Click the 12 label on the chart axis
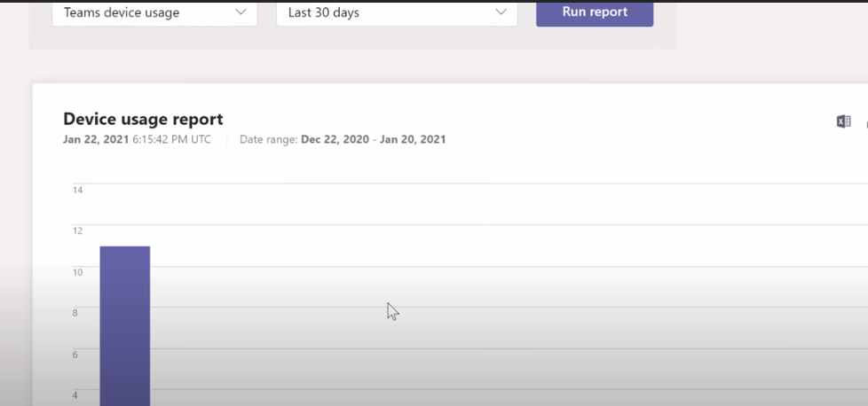868x406 pixels. 77,230
